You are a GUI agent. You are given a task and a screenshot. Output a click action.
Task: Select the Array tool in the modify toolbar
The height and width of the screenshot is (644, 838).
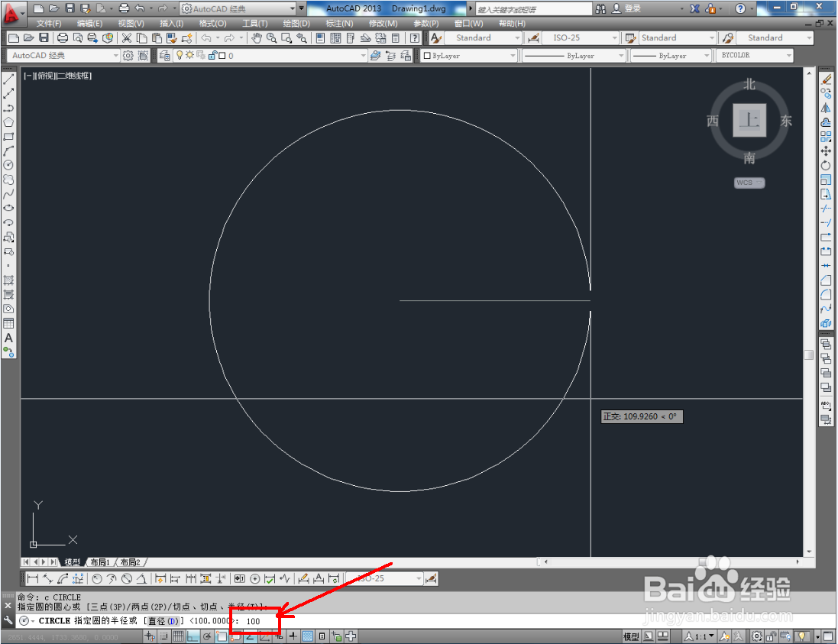coord(827,137)
